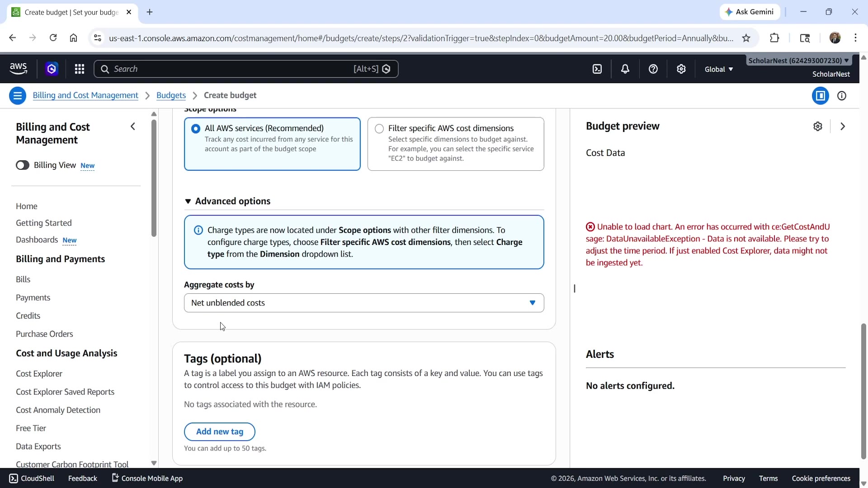Open Cost Explorer Saved Reports
The image size is (868, 488).
pos(65,392)
